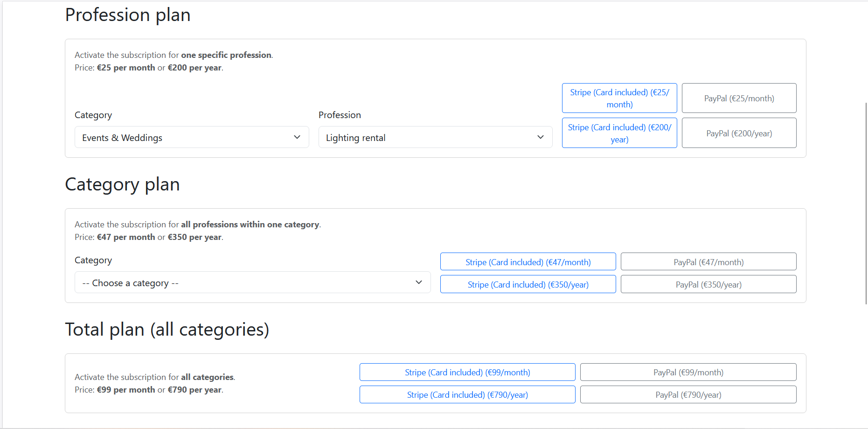Subscribe via Stripe at €47/month

click(x=528, y=262)
